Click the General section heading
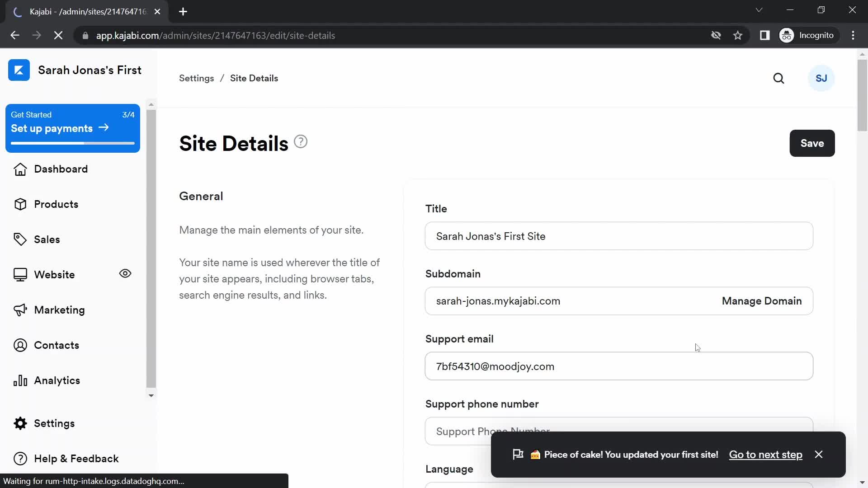Image resolution: width=868 pixels, height=488 pixels. [201, 196]
